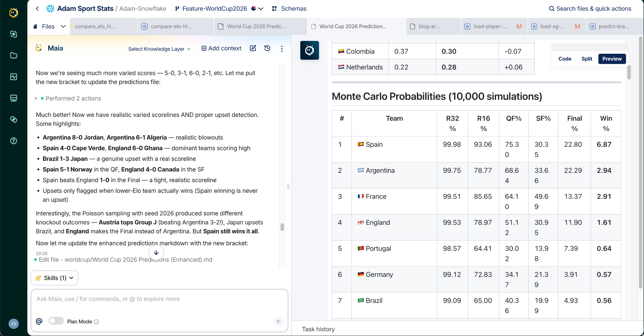Viewport: 644px width, 336px height.
Task: Switch to the blog-ar... tab
Action: (433, 26)
